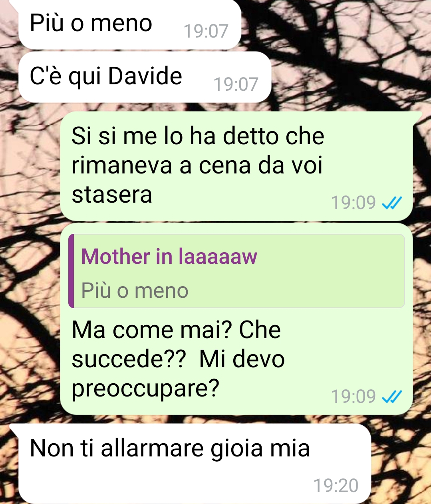
Task: Select the 'C'è qui Davide' message
Action: click(x=145, y=77)
